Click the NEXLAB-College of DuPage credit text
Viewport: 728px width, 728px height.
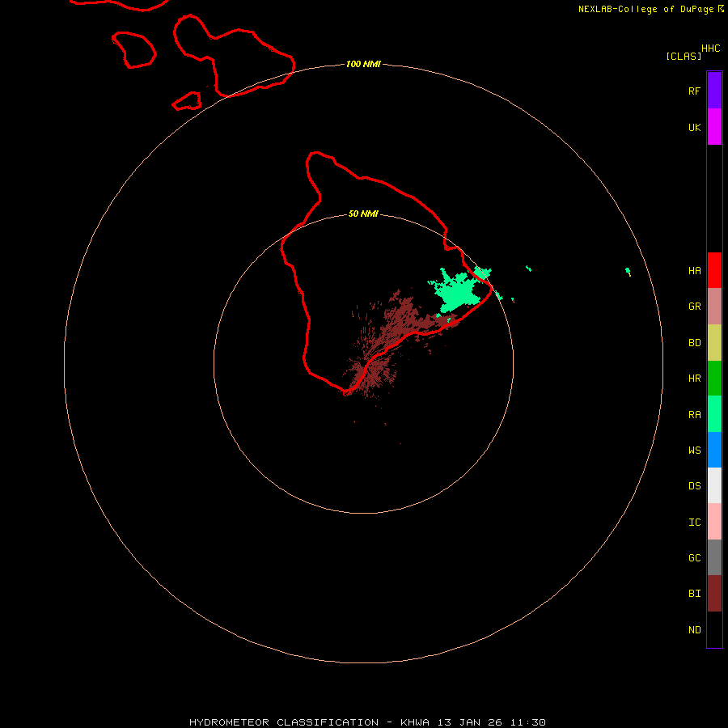coord(645,9)
